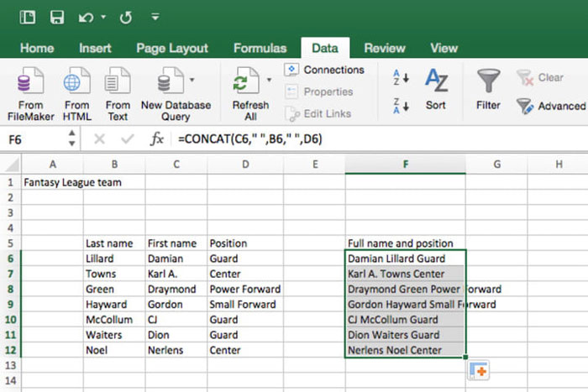Click the workbook panel layout icon

pyautogui.click(x=28, y=18)
